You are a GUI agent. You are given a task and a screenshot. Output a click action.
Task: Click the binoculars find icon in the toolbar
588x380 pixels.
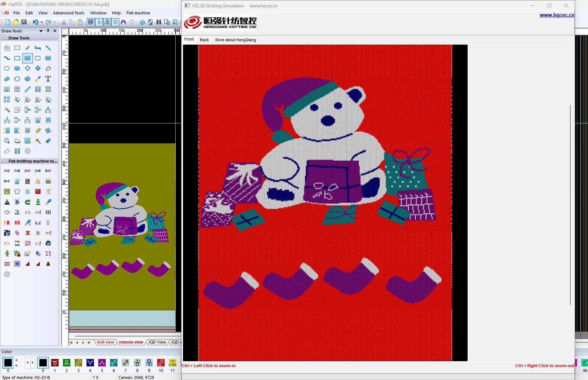tap(159, 22)
